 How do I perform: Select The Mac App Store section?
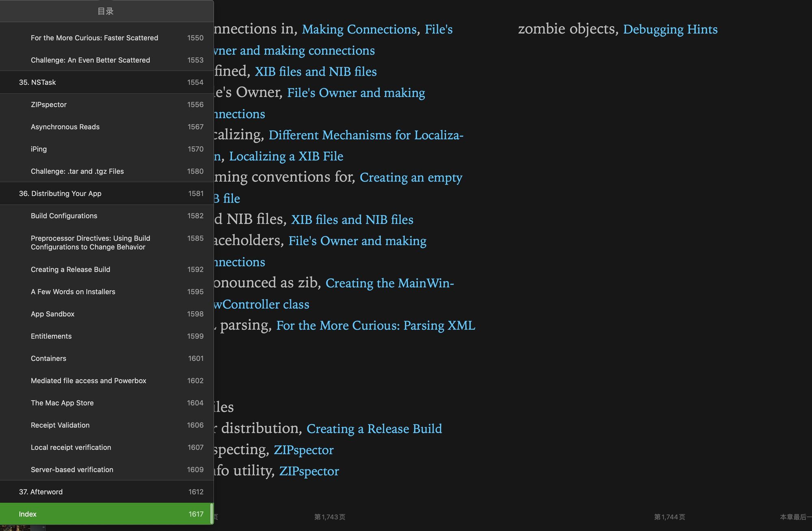pos(107,403)
